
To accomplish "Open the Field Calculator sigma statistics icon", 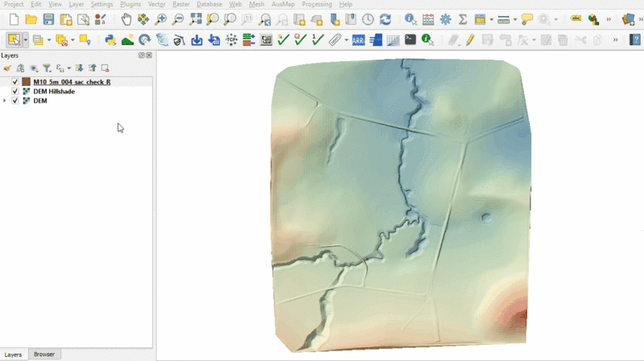I will click(463, 19).
